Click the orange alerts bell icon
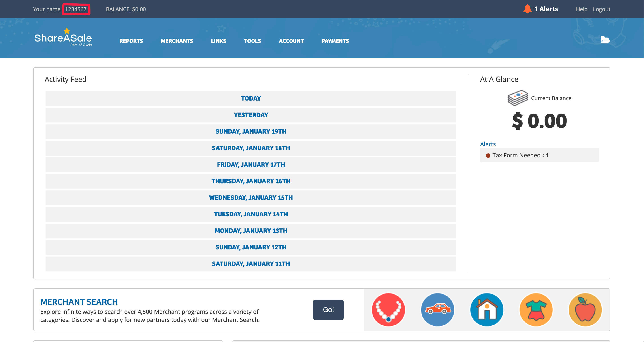The width and height of the screenshot is (644, 342). 527,9
